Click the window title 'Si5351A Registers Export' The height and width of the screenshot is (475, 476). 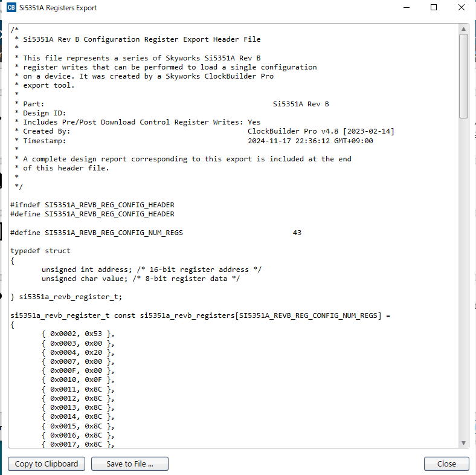[58, 8]
